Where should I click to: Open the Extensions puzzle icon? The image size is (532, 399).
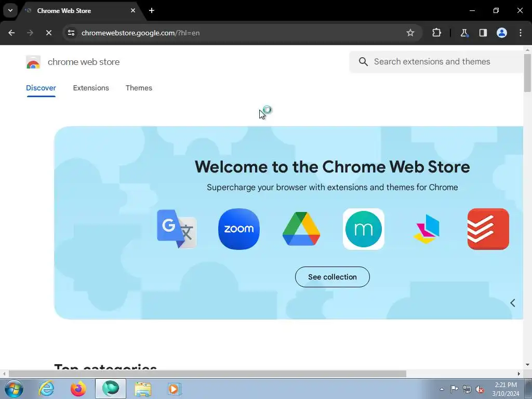point(436,33)
